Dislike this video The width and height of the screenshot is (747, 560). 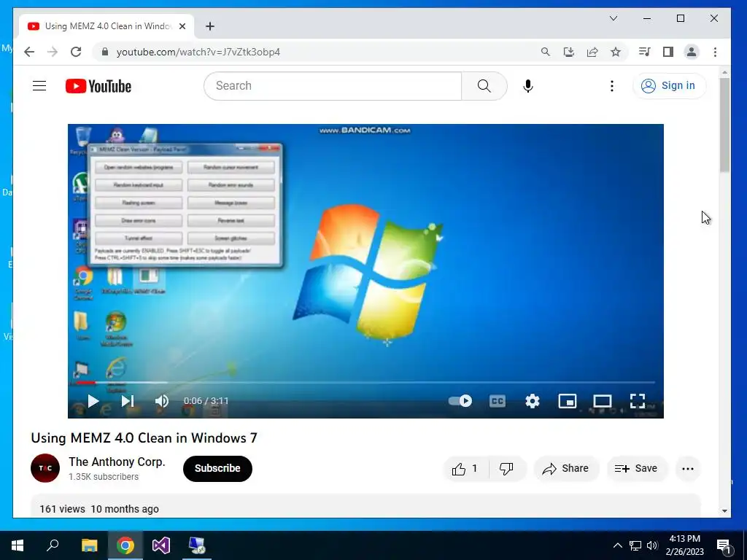(x=506, y=469)
